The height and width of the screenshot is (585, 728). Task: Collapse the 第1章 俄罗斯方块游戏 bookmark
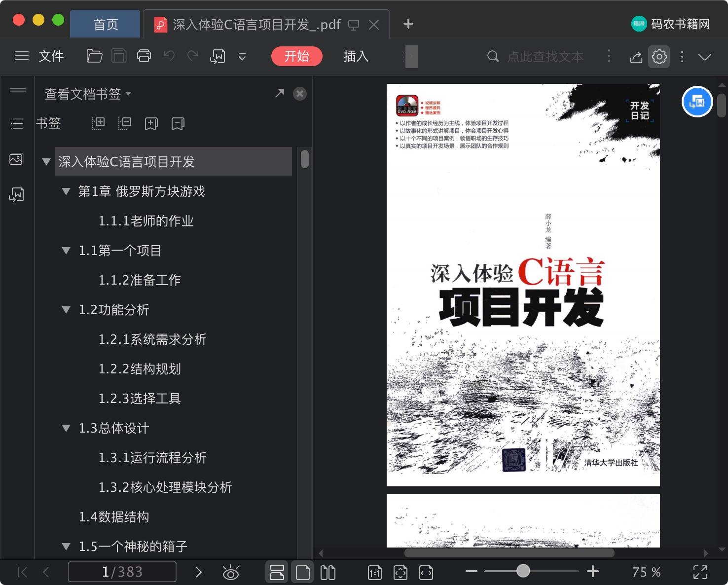coord(66,191)
